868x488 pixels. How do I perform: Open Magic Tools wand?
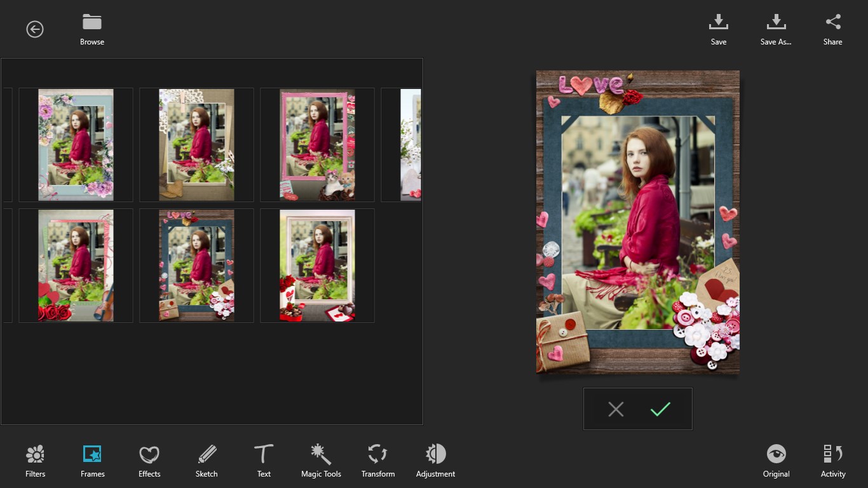[321, 460]
